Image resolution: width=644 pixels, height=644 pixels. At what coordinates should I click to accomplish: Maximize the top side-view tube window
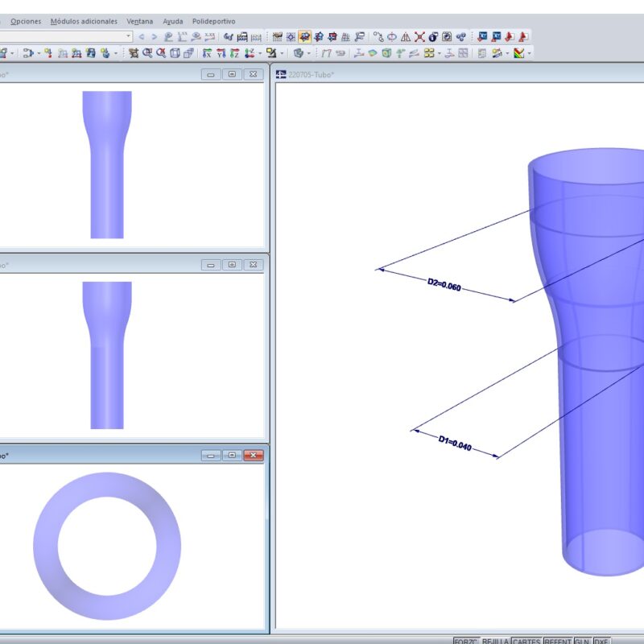pyautogui.click(x=232, y=74)
